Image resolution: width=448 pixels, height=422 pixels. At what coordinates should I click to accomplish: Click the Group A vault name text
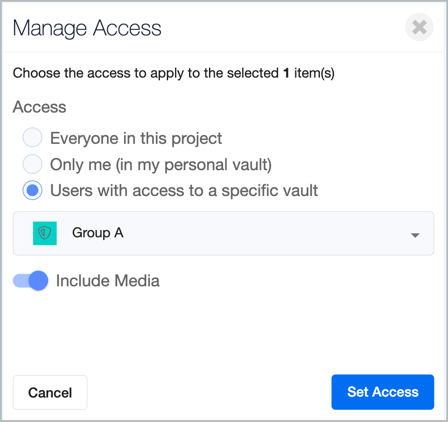[98, 233]
